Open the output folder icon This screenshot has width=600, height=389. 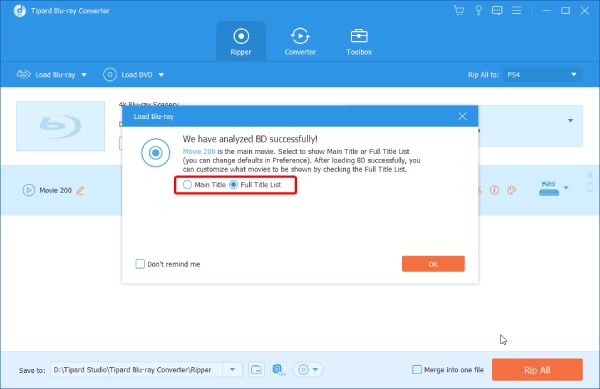(x=256, y=370)
